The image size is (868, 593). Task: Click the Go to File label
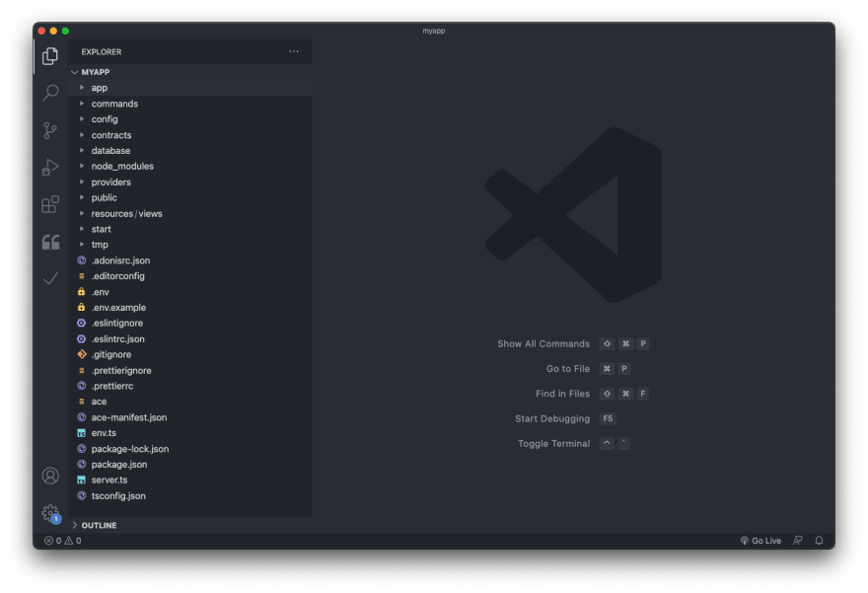coord(568,369)
